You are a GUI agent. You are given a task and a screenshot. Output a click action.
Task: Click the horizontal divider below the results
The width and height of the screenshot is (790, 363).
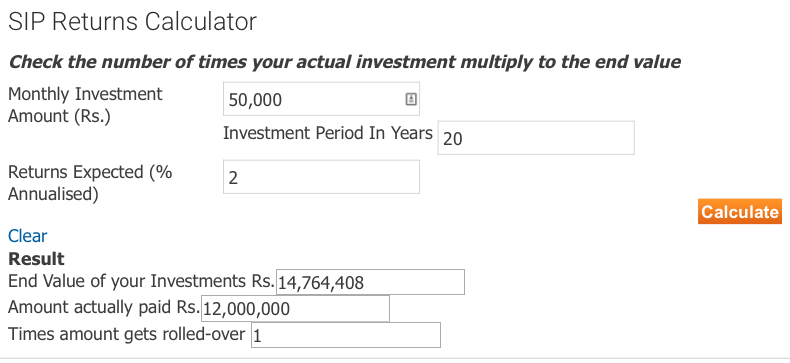(395, 358)
